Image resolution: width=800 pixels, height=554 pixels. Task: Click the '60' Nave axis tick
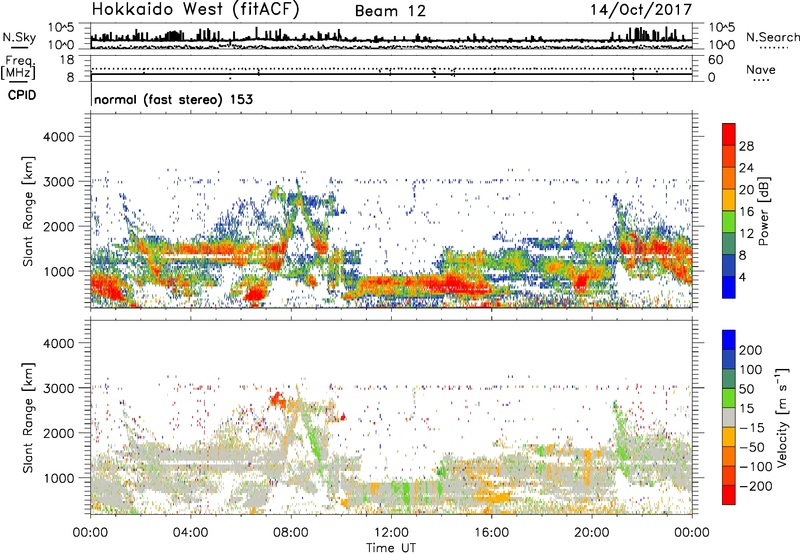click(x=715, y=60)
